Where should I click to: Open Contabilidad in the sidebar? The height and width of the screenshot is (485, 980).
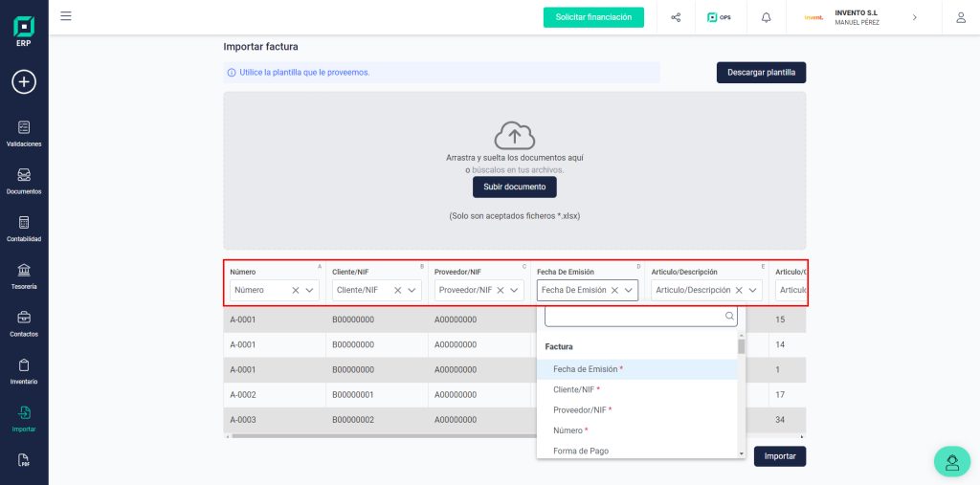(24, 229)
